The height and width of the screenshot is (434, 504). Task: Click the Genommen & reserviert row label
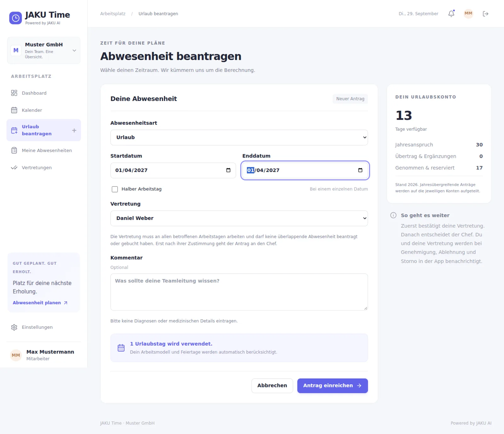point(425,168)
